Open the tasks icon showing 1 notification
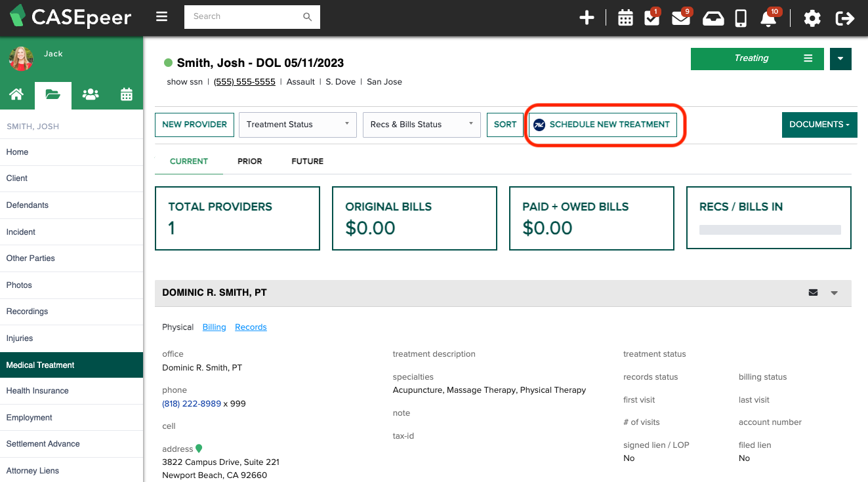The image size is (868, 482). 651,17
